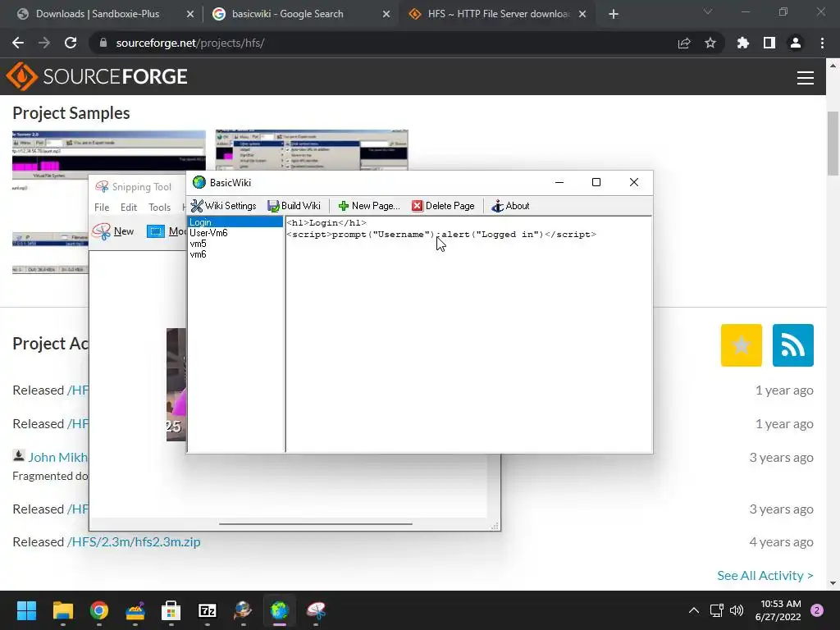This screenshot has height=630, width=840.
Task: Open Chrome tab search chevron
Action: tap(708, 11)
